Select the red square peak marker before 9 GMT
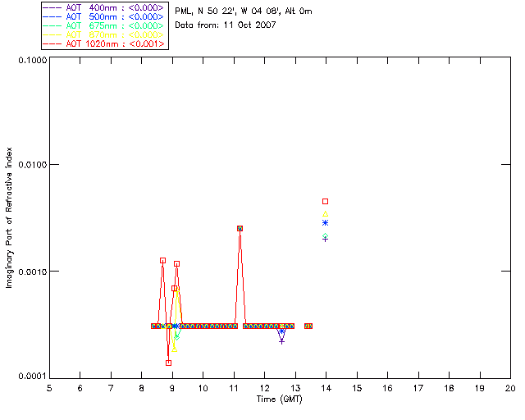The width and height of the screenshot is (525, 420). pyautogui.click(x=162, y=260)
